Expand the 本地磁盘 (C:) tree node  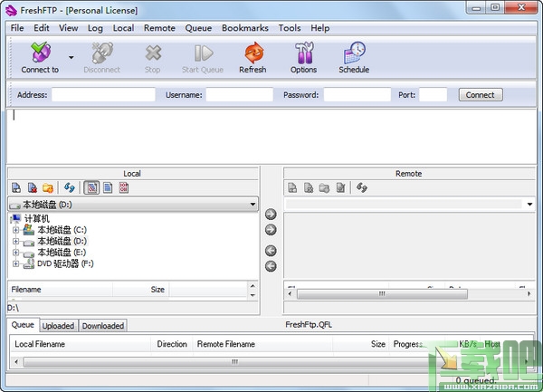(x=15, y=230)
